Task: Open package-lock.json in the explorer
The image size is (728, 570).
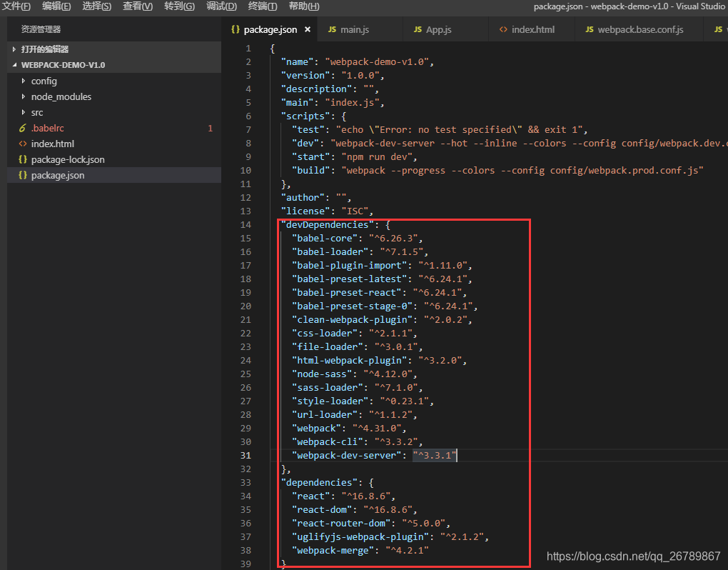Action: (114, 159)
